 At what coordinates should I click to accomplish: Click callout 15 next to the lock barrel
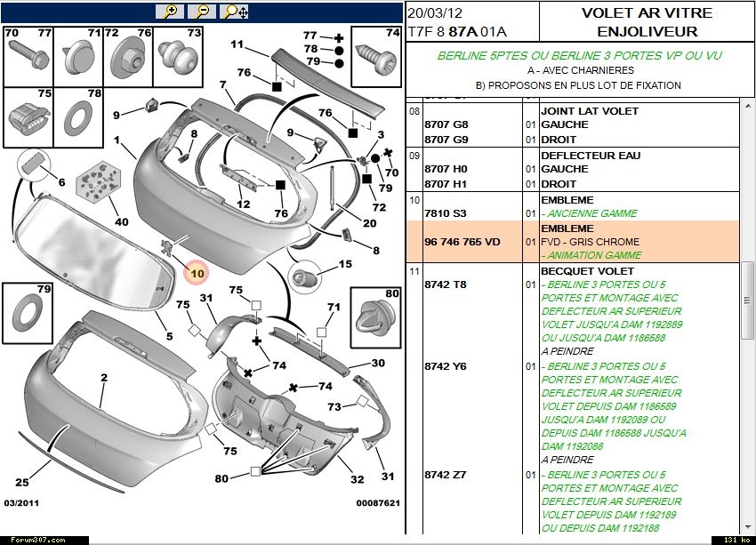344,264
